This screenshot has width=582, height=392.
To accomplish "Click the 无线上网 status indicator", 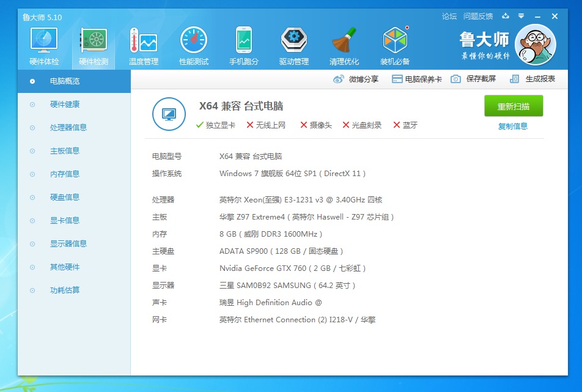I will click(x=266, y=125).
